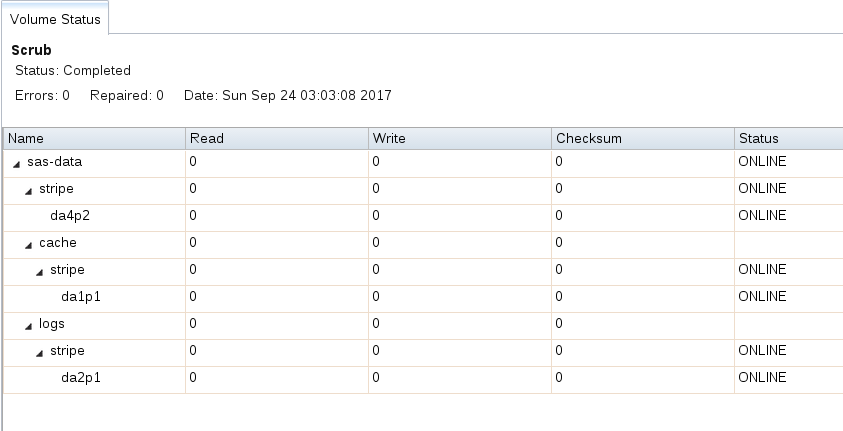Collapse the cache group expander

(28, 245)
